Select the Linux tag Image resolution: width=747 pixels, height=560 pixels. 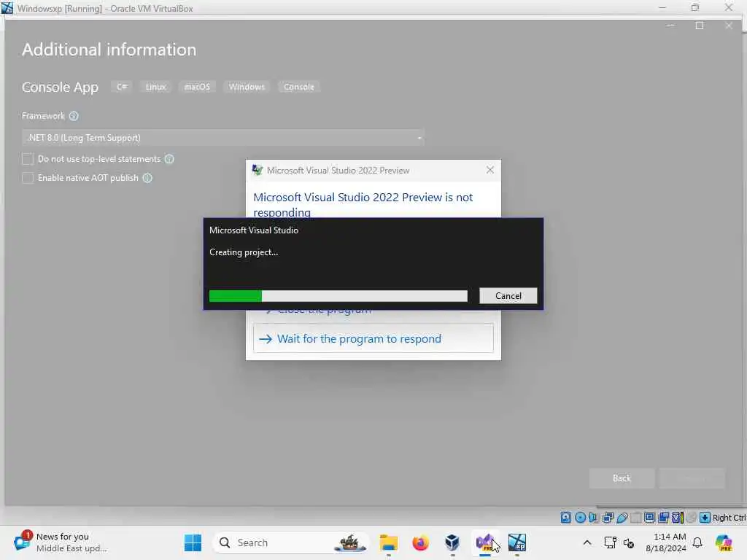coord(156,87)
